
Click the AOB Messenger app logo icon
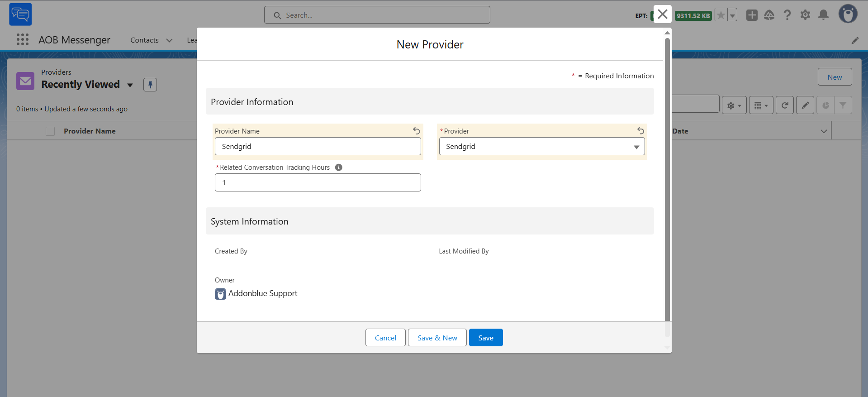tap(20, 14)
